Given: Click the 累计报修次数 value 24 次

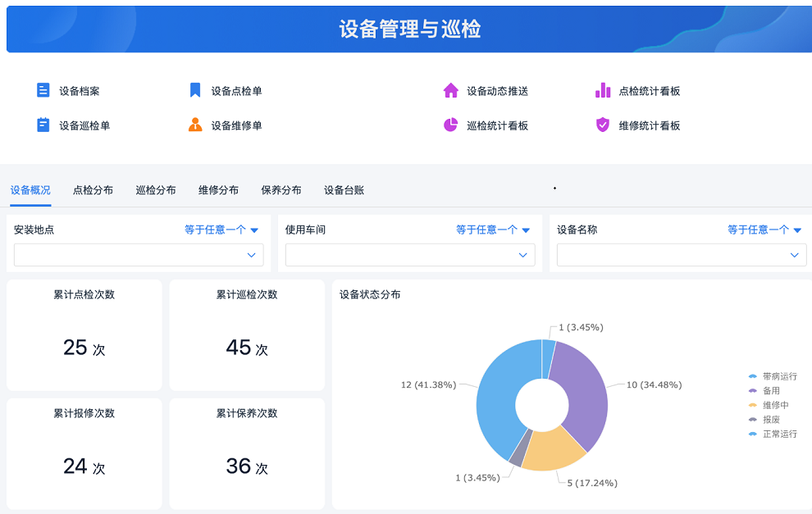Looking at the screenshot, I should click(84, 466).
